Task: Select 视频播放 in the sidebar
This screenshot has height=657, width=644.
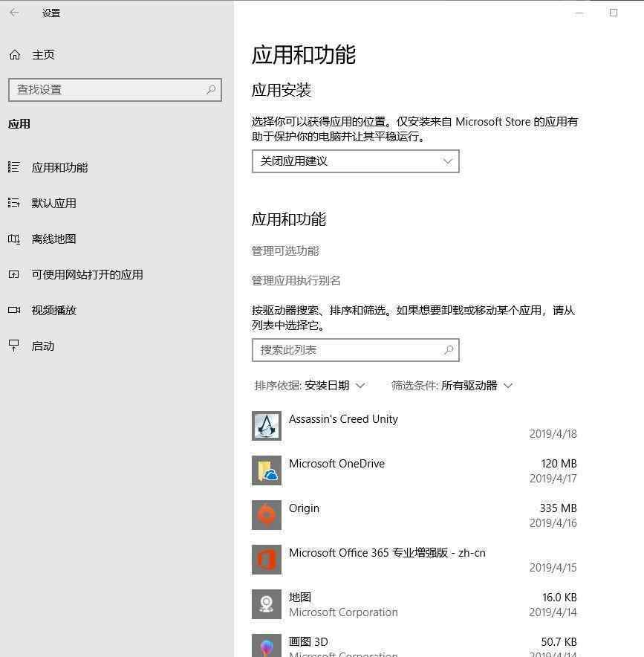Action: coord(54,310)
